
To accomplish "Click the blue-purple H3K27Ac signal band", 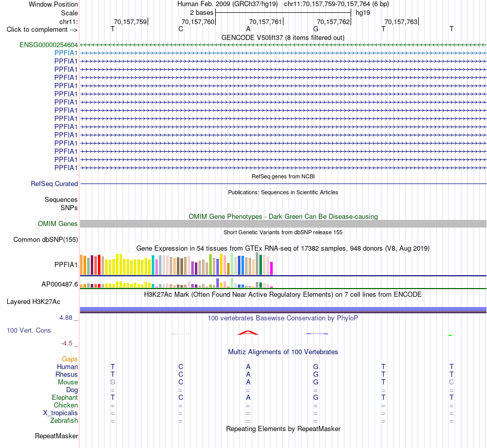I will tap(283, 309).
